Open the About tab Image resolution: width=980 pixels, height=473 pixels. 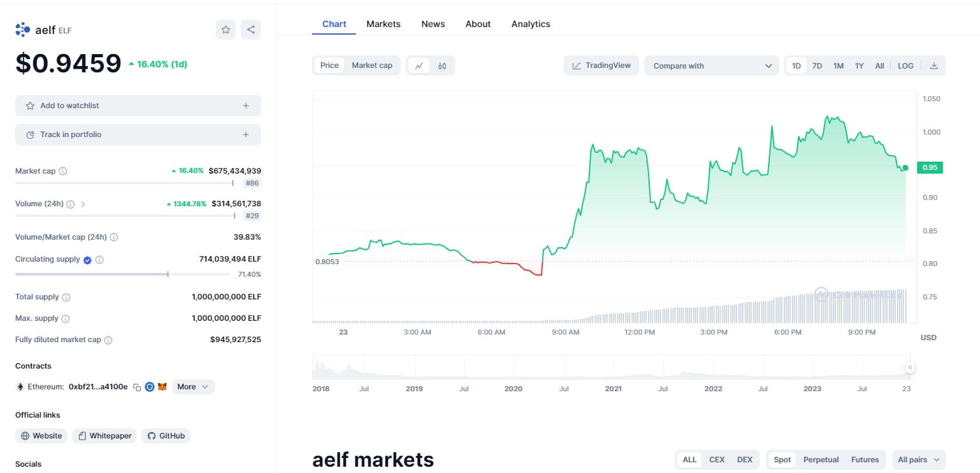(478, 24)
